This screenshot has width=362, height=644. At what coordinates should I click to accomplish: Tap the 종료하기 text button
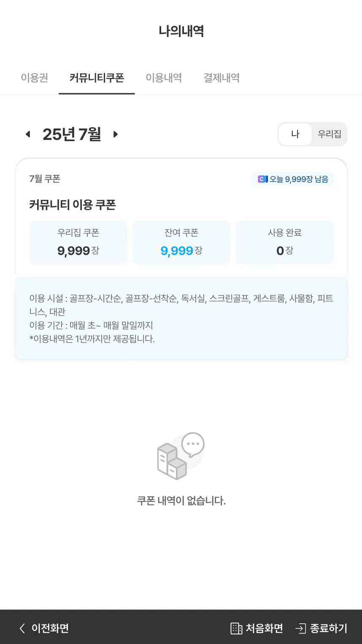[329, 628]
